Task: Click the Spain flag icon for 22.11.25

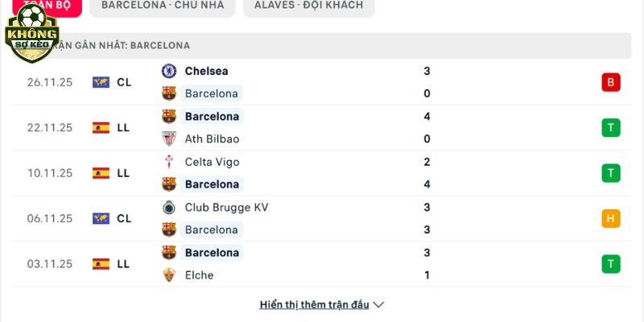Action: pyautogui.click(x=101, y=127)
